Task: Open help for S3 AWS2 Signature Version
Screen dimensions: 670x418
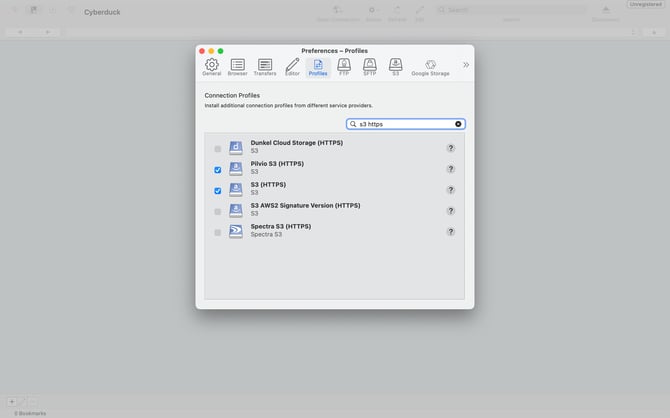Action: click(x=450, y=211)
